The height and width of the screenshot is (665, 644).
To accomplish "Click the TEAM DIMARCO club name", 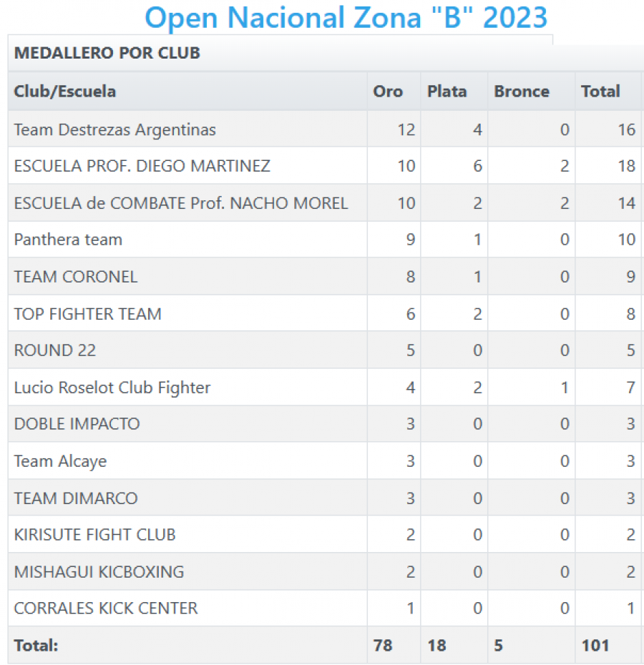I will [76, 498].
